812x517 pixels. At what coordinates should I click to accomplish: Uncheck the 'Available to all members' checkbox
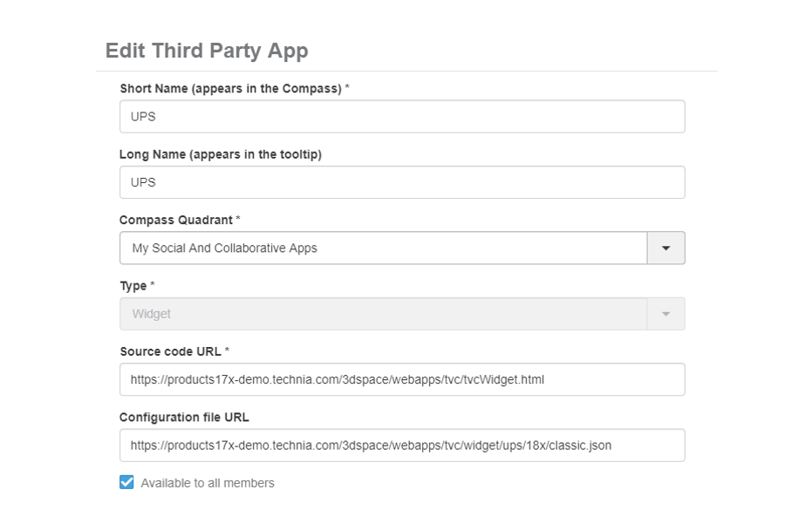[126, 482]
